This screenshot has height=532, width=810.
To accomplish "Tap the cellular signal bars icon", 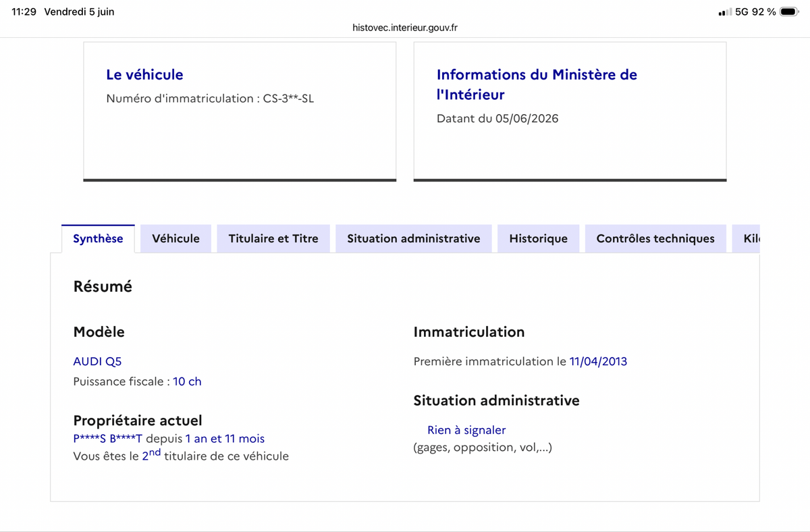I will tap(725, 12).
